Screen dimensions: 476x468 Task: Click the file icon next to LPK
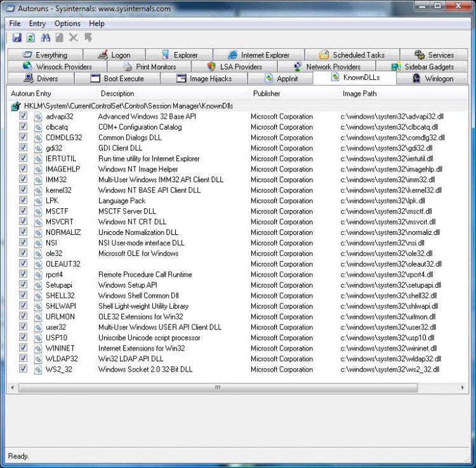38,201
